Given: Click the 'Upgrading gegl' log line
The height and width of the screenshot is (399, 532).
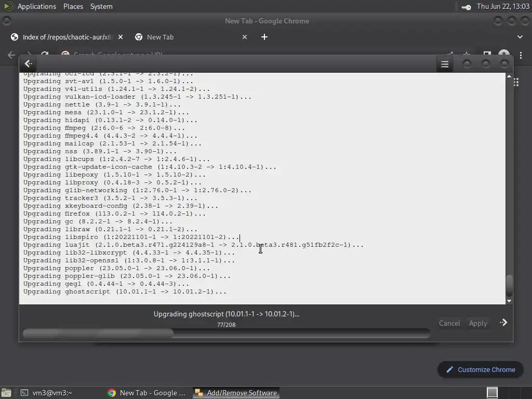Looking at the screenshot, I should click(x=106, y=284).
